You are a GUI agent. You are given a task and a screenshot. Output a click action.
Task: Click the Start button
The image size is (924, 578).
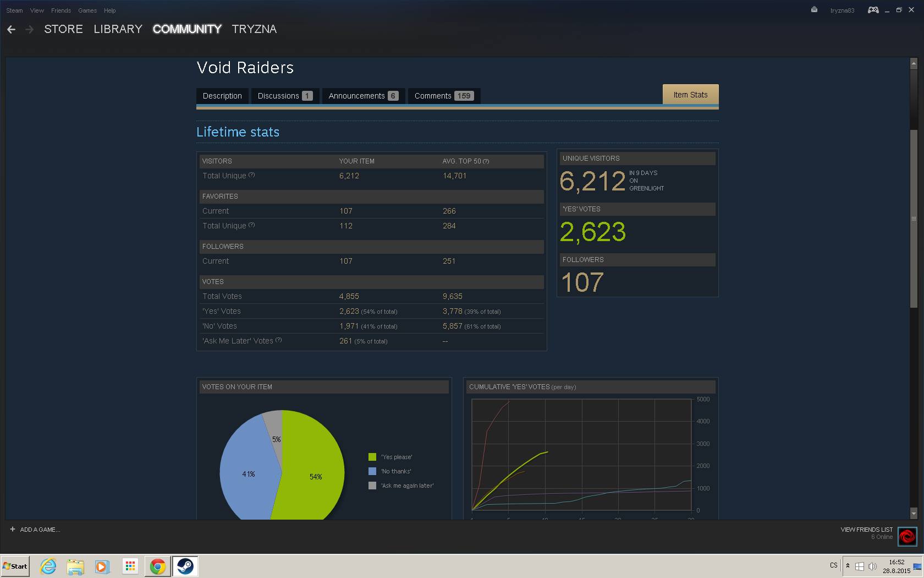coord(15,566)
